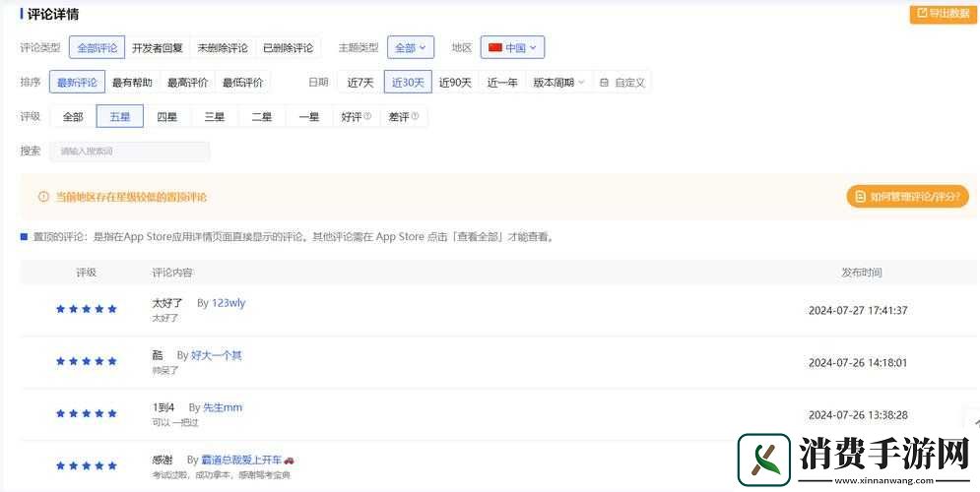Select timestamp 2024-07-27 17:41:37
This screenshot has width=980, height=492.
[858, 310]
